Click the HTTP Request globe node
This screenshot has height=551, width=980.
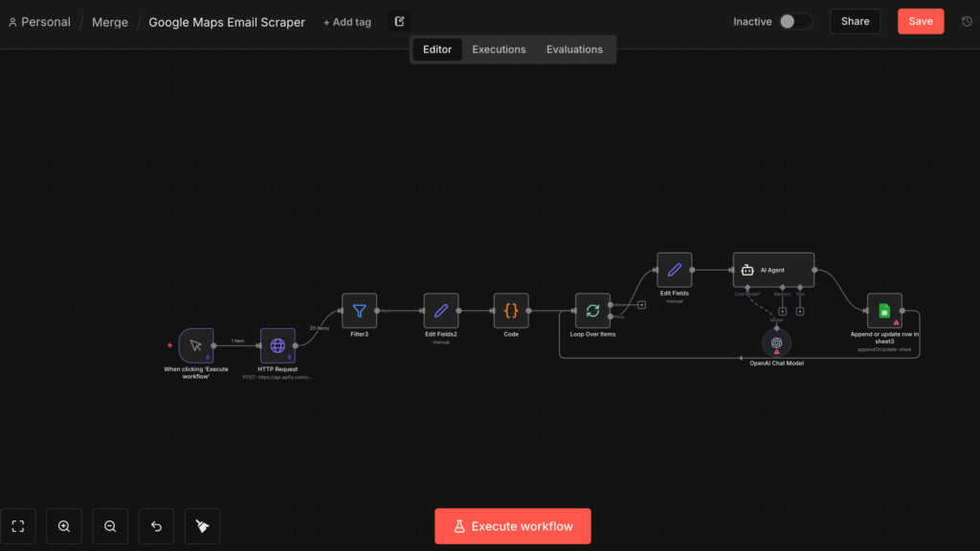(278, 345)
